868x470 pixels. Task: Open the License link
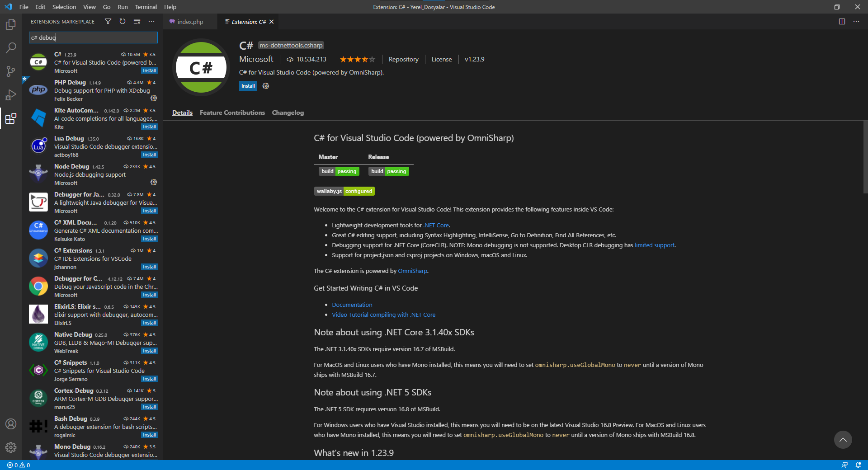(442, 59)
